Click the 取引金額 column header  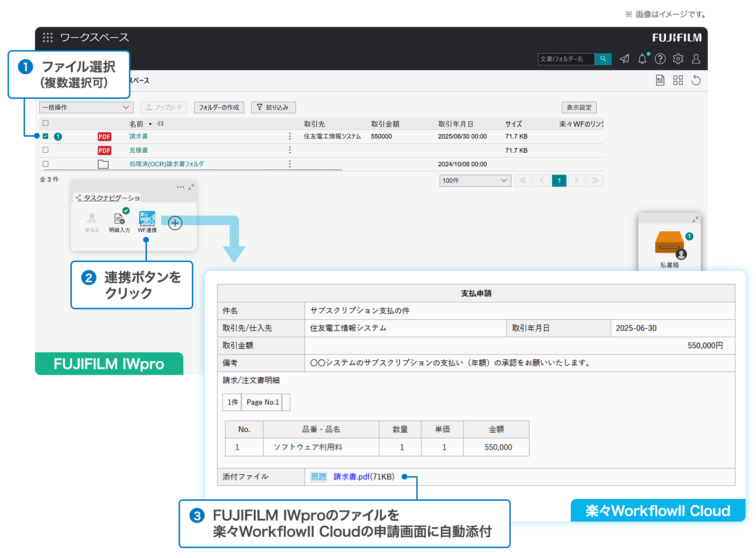pos(385,124)
